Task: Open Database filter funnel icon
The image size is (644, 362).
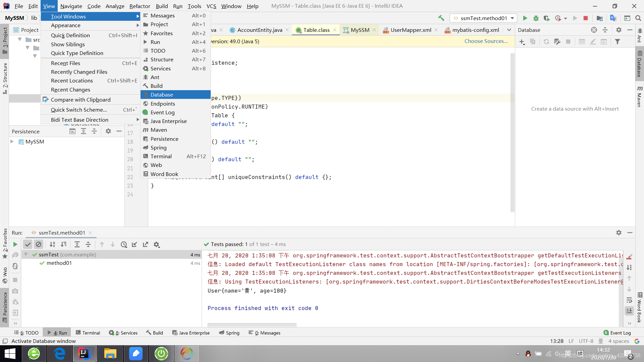Action: click(618, 42)
